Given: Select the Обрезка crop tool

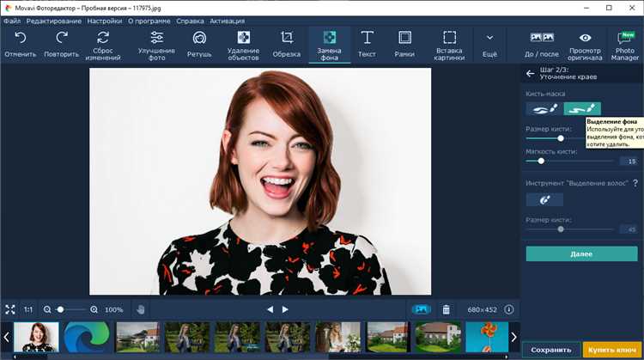Looking at the screenshot, I should (286, 45).
